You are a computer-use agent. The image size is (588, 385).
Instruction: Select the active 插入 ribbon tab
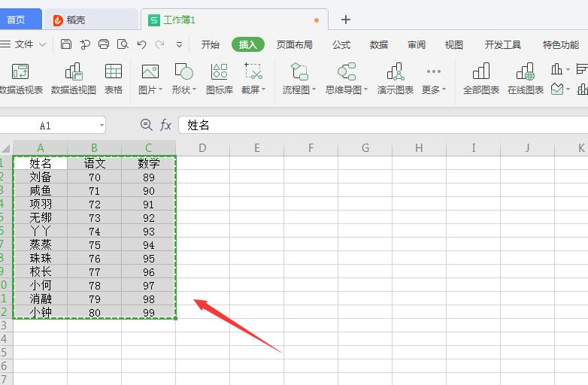(x=248, y=44)
